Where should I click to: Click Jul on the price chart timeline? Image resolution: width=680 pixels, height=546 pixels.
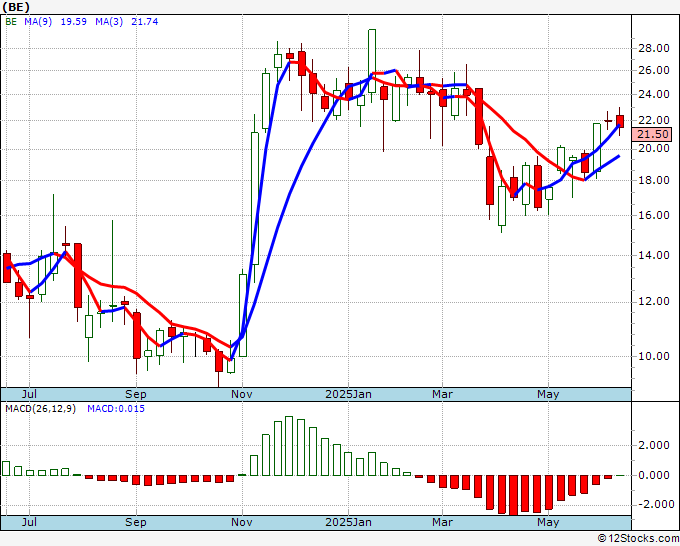29,394
